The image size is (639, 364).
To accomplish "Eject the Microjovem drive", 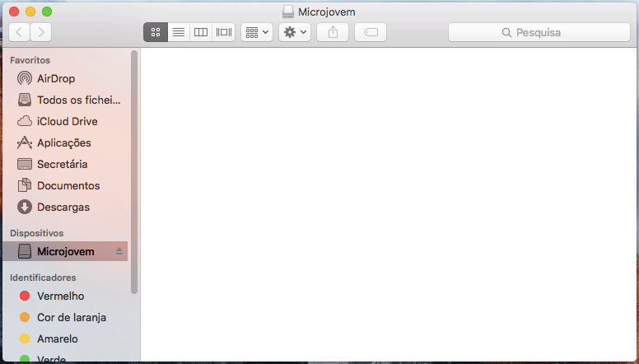I will 119,251.
